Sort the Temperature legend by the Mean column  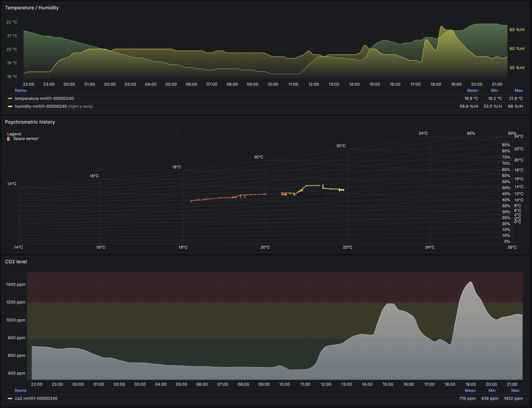pyautogui.click(x=472, y=90)
